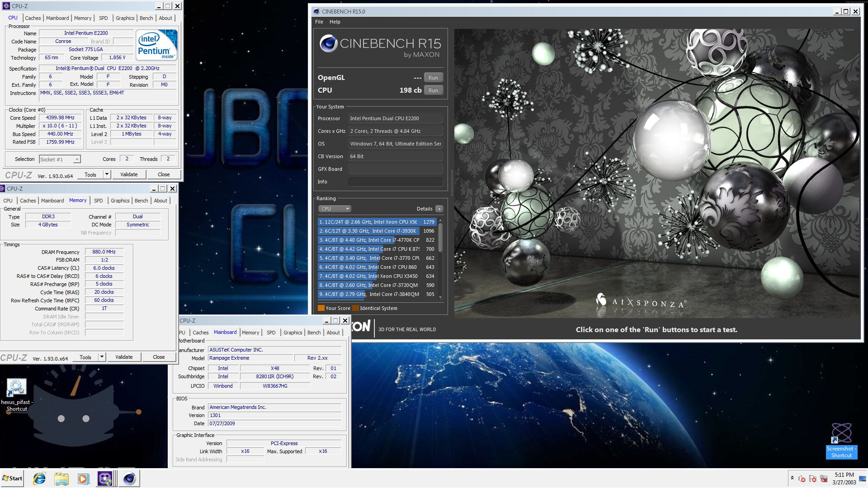Show hidden tray icons arrow
This screenshot has height=488, width=868.
coord(792,478)
